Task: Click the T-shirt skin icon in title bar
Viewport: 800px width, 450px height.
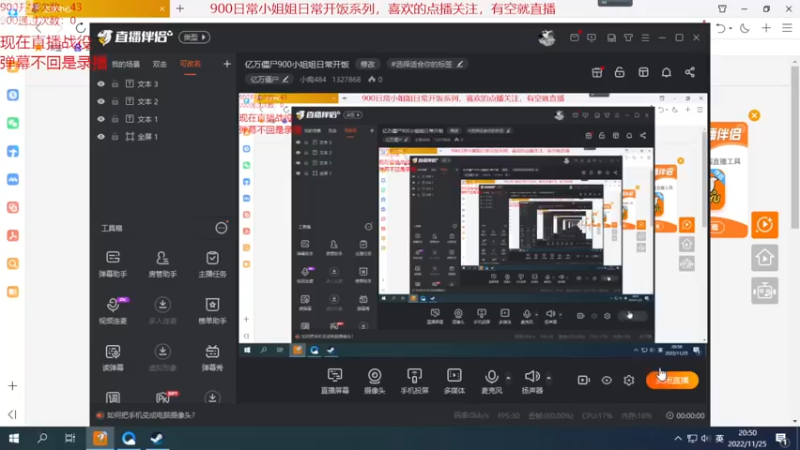Action: tap(629, 37)
